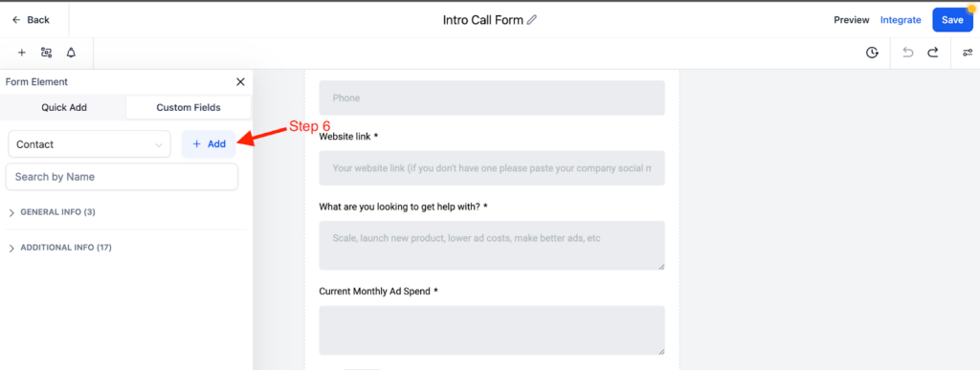Open the Contact object dropdown

(x=89, y=144)
